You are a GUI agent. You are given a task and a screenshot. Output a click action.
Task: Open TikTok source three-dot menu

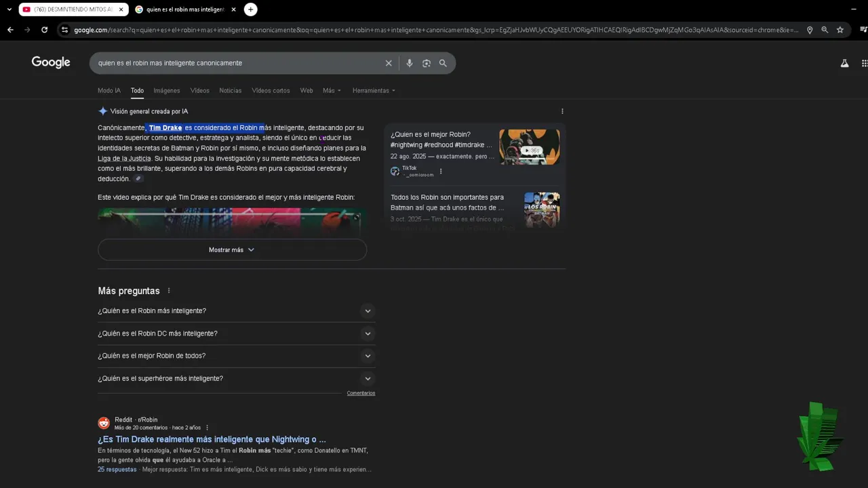[441, 171]
